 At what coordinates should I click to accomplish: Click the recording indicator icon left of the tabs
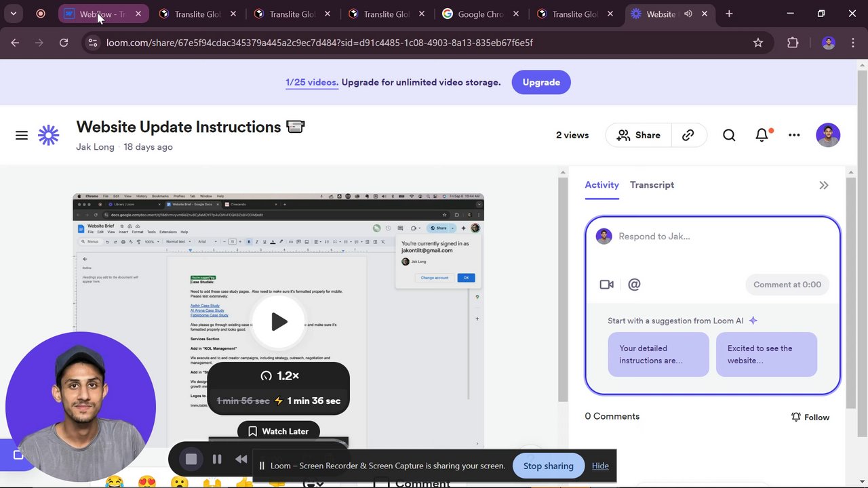pyautogui.click(x=41, y=14)
